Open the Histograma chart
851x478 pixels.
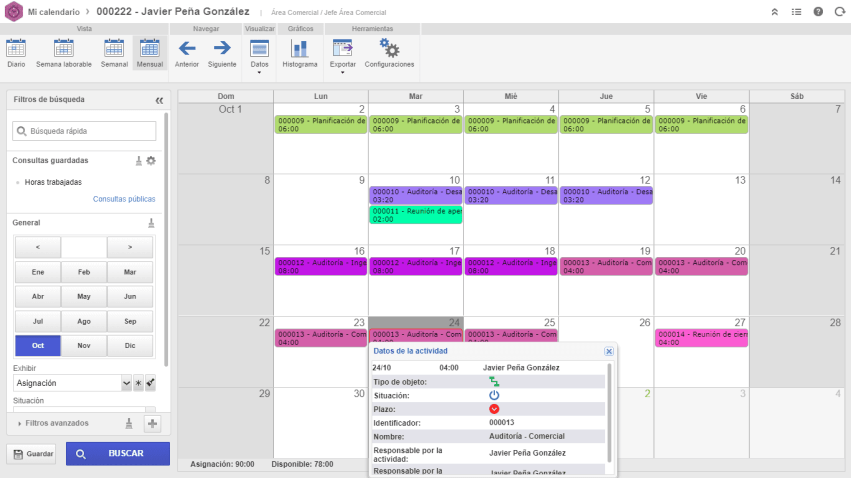tap(299, 52)
